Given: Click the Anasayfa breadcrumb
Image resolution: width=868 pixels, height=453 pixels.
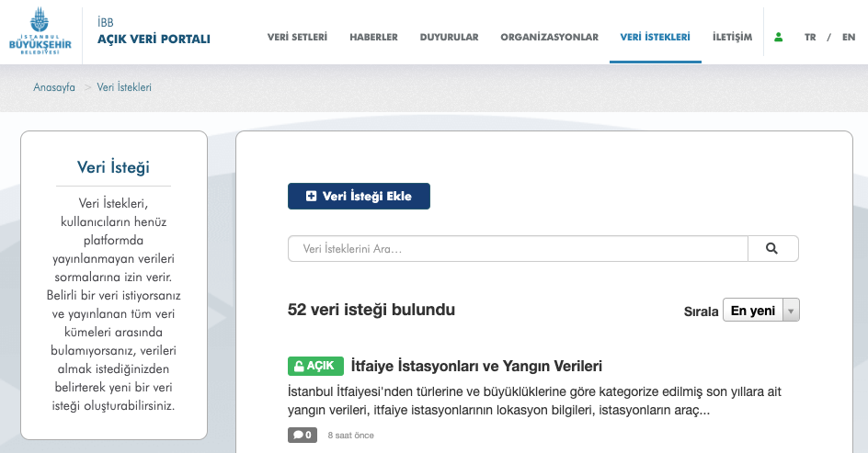Looking at the screenshot, I should click(54, 87).
